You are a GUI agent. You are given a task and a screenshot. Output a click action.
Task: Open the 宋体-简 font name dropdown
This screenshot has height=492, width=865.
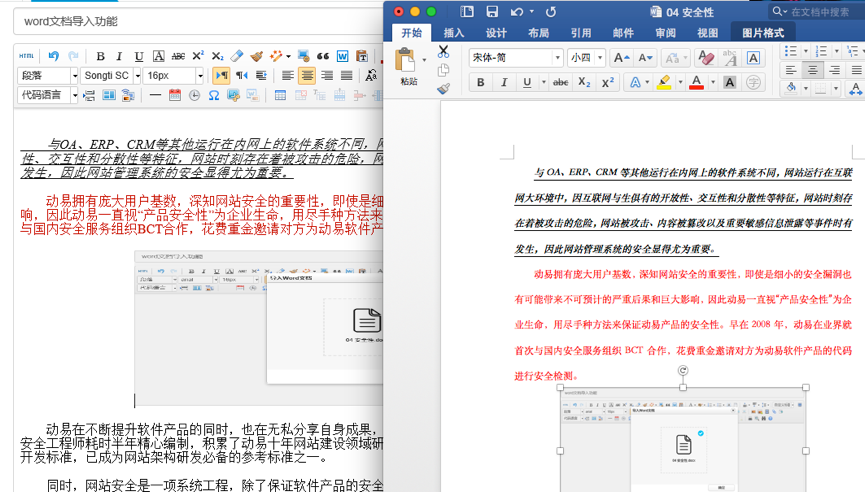[x=516, y=58]
